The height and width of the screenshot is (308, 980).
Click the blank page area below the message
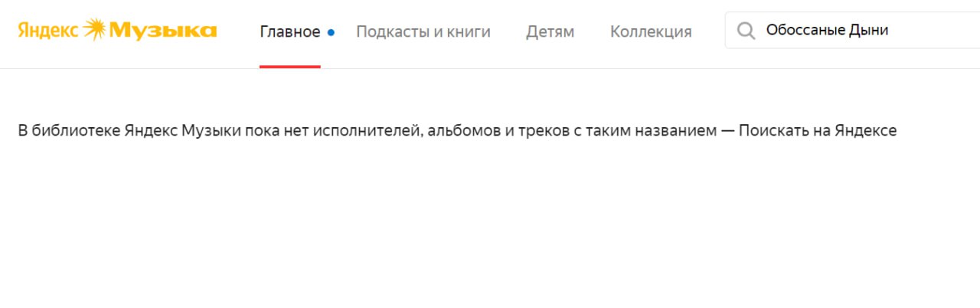pyautogui.click(x=490, y=230)
